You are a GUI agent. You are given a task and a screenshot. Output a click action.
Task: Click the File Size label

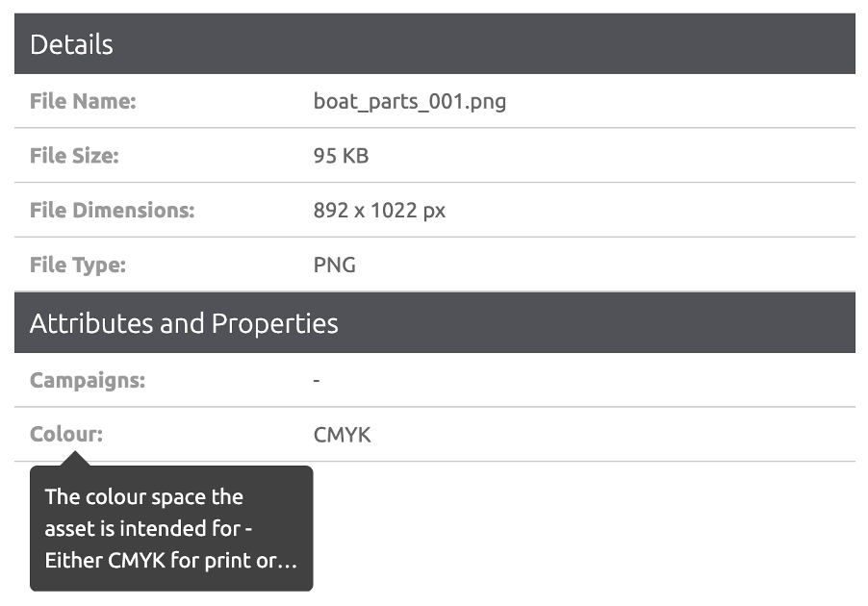click(74, 156)
